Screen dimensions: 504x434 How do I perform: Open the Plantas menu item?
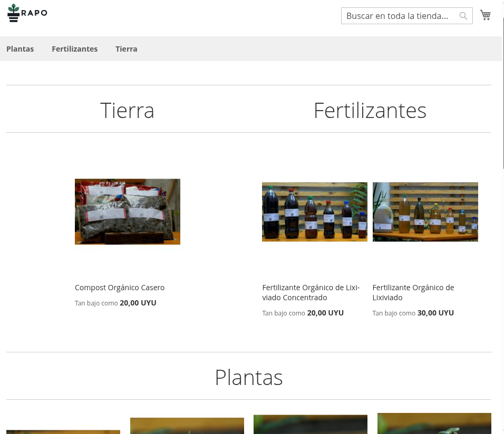pos(20,49)
